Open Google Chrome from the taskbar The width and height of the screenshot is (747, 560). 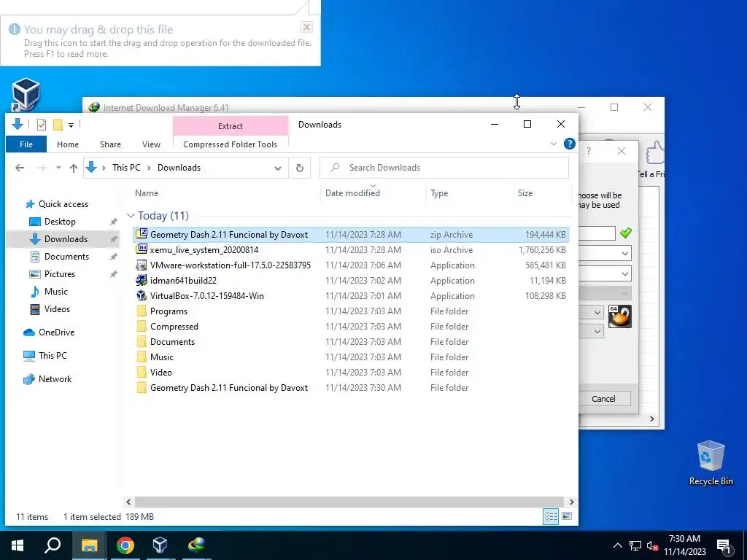tap(125, 545)
